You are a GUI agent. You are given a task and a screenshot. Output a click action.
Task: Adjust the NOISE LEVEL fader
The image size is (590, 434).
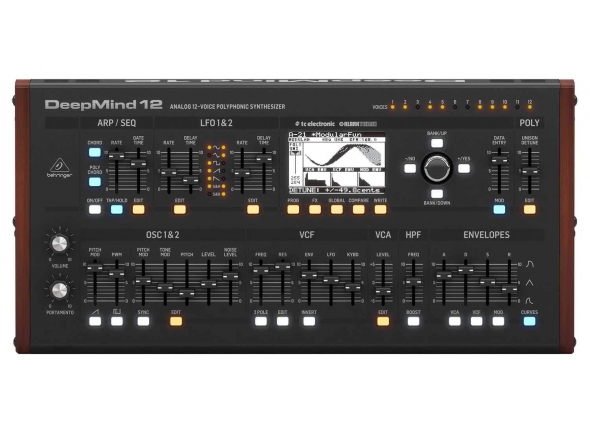point(230,276)
